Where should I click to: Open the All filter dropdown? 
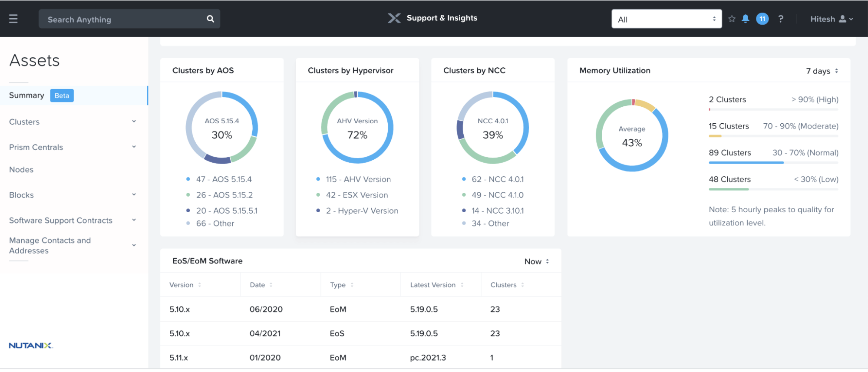(666, 19)
